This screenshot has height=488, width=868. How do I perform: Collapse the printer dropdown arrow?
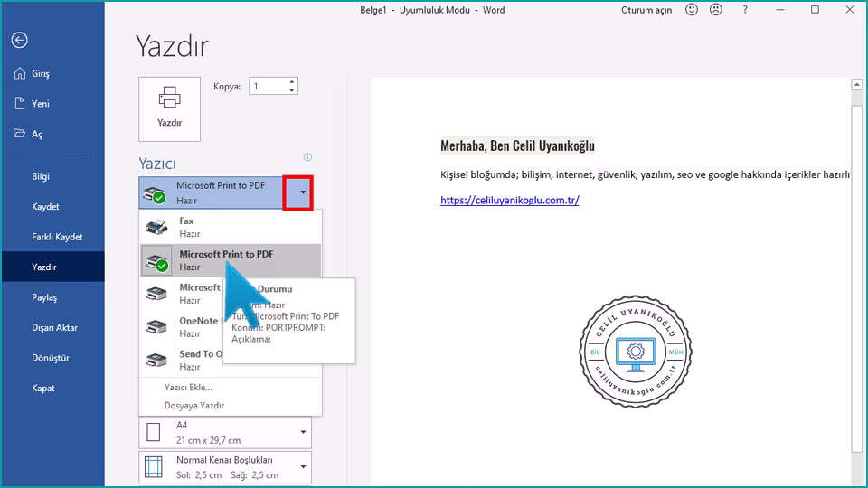tap(303, 192)
